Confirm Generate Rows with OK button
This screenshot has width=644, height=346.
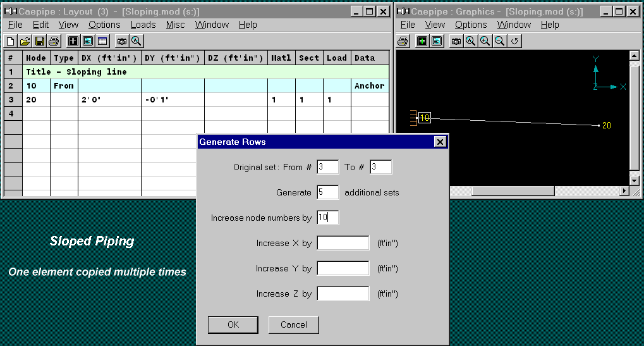click(x=233, y=324)
